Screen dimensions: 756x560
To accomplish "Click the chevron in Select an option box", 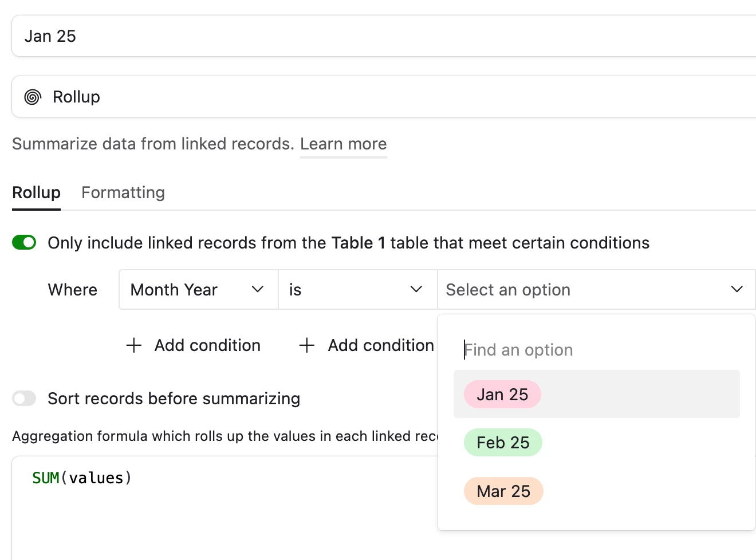I will (737, 289).
